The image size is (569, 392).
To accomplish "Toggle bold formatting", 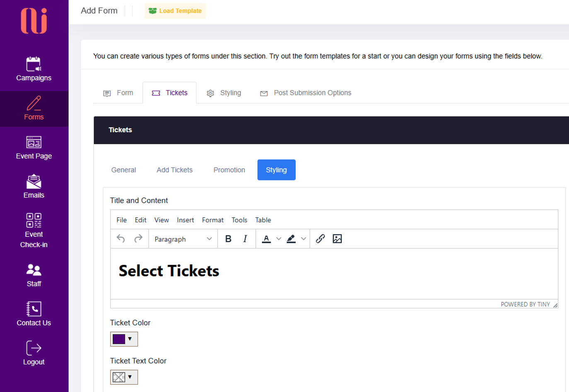I will [228, 239].
